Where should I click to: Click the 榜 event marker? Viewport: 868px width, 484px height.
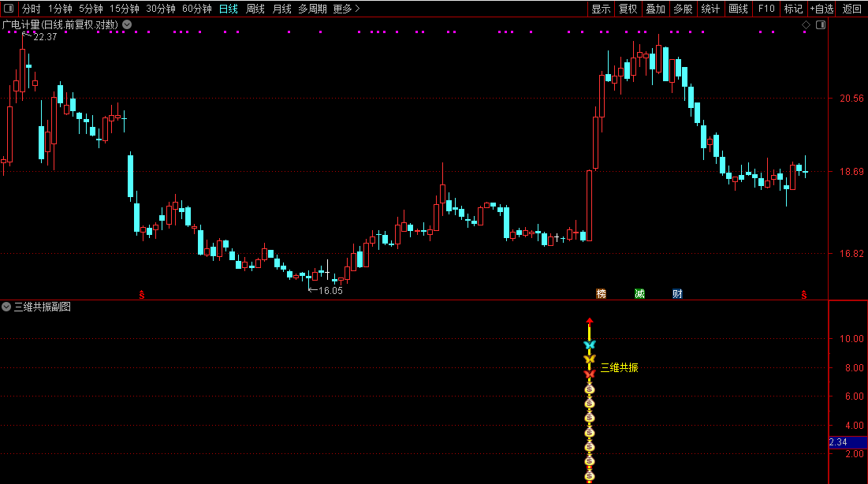[x=602, y=293]
